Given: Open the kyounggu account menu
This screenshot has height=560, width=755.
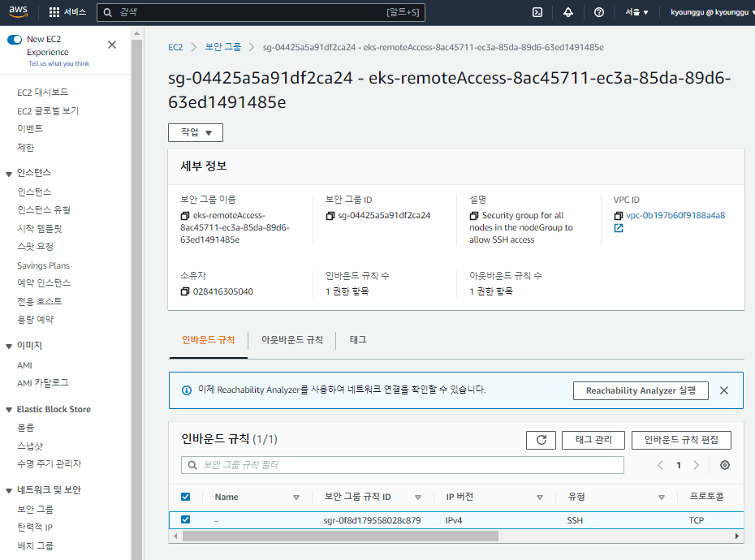Looking at the screenshot, I should [712, 12].
